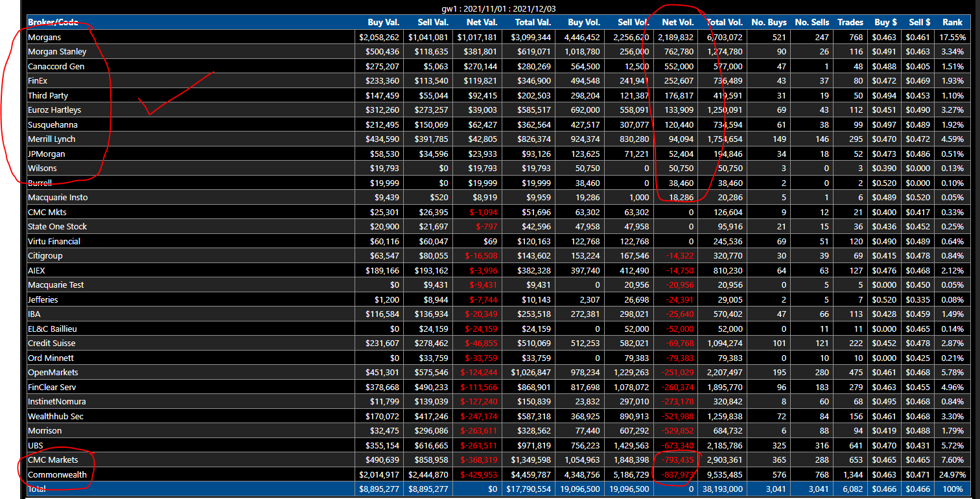Click Merrill Lynch total volume 1,754,654
The image size is (980, 499).
tap(725, 139)
